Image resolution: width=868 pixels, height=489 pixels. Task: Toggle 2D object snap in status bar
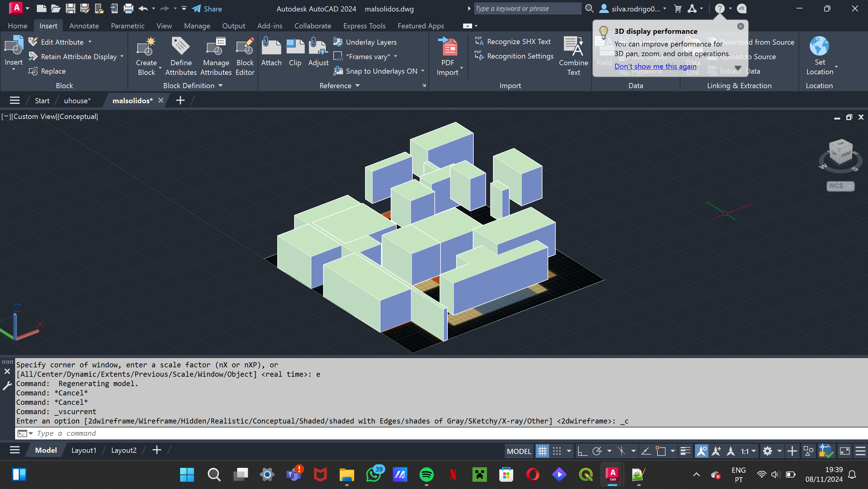(x=660, y=451)
